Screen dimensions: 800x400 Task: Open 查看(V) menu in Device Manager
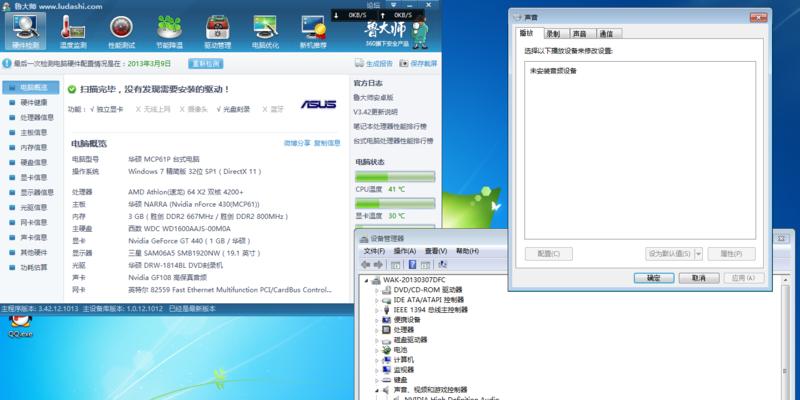(436, 251)
